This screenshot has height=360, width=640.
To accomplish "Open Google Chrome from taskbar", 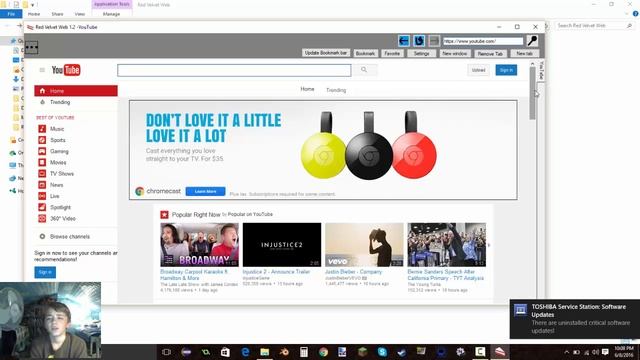I will tap(324, 352).
